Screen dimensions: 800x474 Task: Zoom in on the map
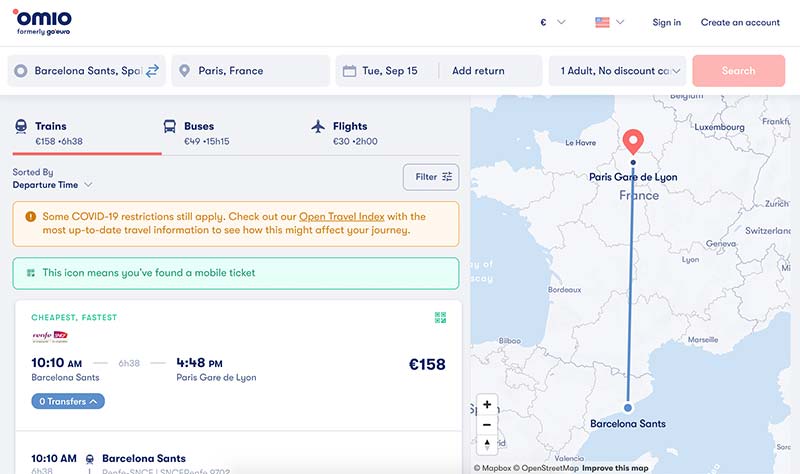coord(487,404)
